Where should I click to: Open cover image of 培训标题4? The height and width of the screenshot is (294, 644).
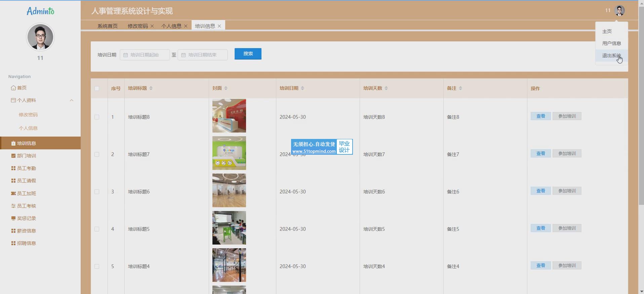click(x=229, y=265)
